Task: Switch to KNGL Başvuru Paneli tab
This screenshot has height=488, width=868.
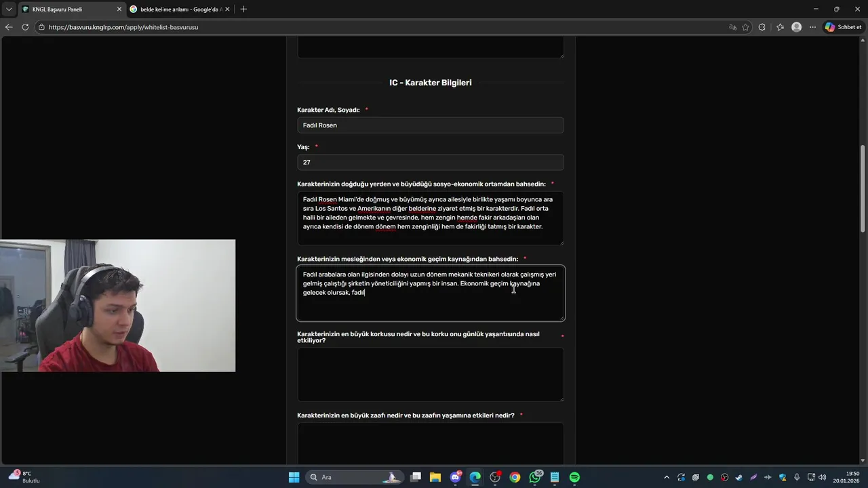Action: [71, 9]
